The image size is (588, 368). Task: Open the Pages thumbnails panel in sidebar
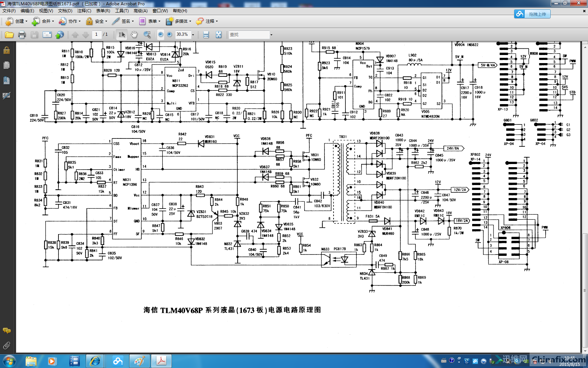(6, 66)
